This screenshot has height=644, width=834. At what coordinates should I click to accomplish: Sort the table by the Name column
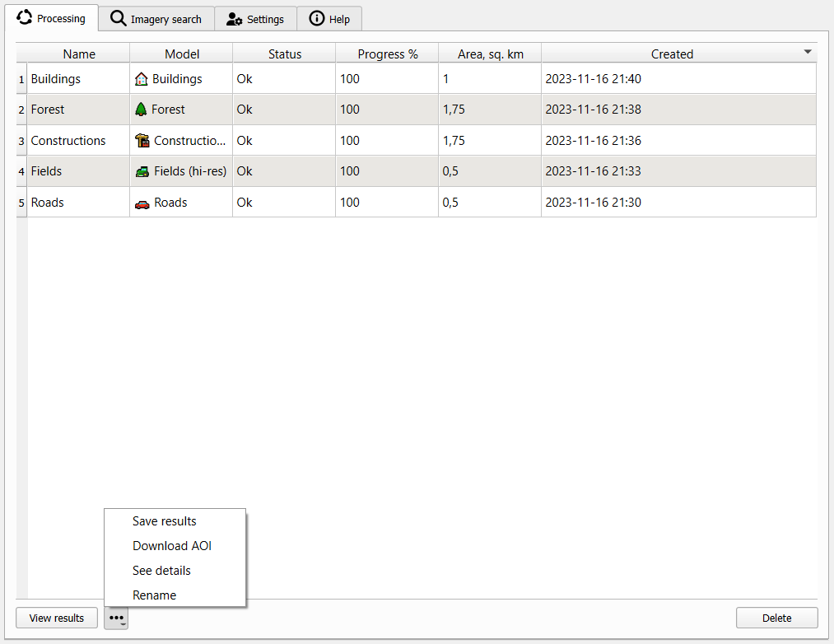[x=79, y=54]
